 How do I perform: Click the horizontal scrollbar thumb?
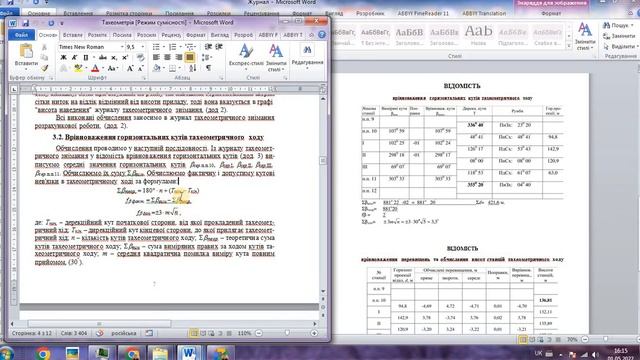pos(99,324)
